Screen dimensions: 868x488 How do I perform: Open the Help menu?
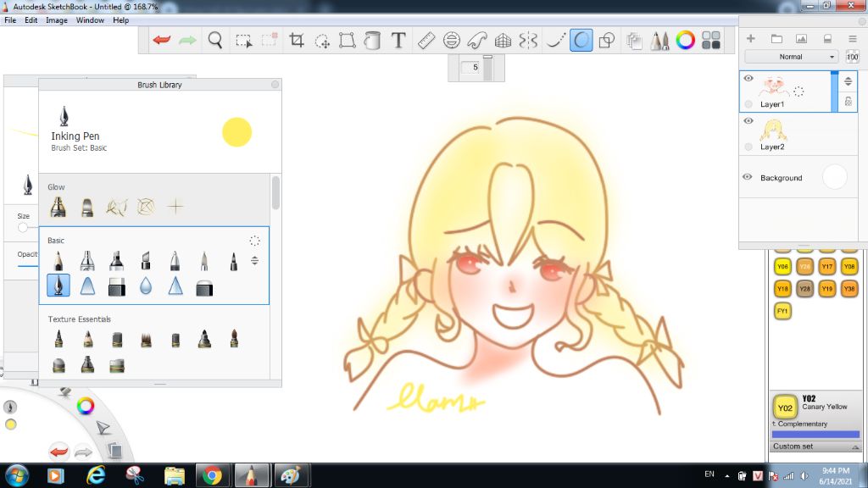(120, 20)
